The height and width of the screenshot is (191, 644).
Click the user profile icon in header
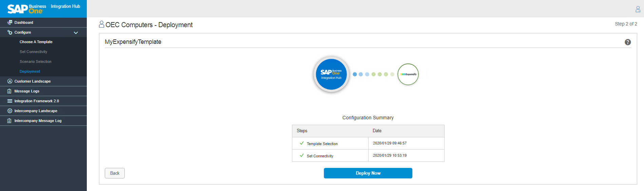638,9
